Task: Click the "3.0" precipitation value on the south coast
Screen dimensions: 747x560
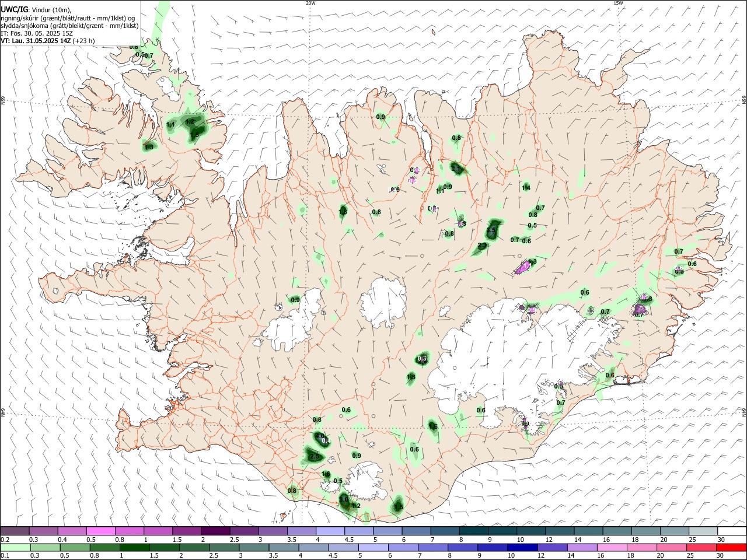Action: (x=344, y=499)
